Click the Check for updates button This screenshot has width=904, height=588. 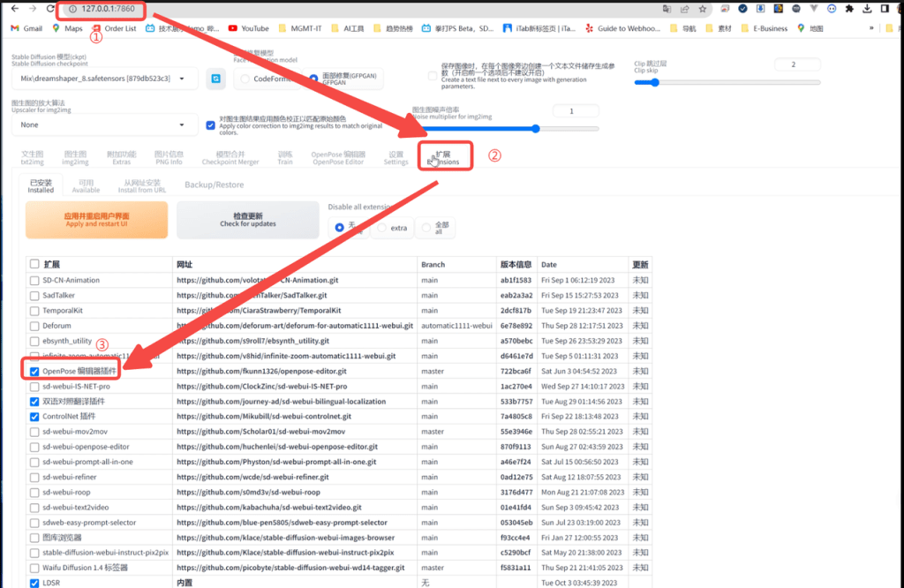coord(248,220)
